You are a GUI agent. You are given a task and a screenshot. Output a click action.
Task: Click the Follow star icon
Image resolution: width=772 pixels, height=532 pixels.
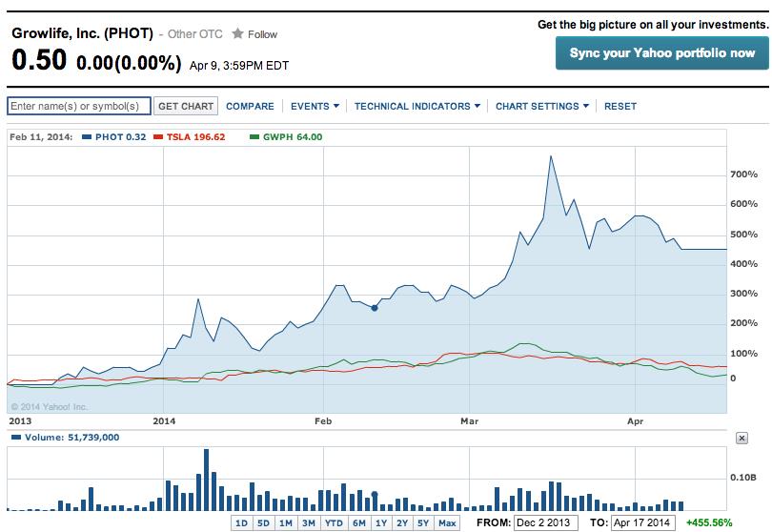[x=238, y=33]
